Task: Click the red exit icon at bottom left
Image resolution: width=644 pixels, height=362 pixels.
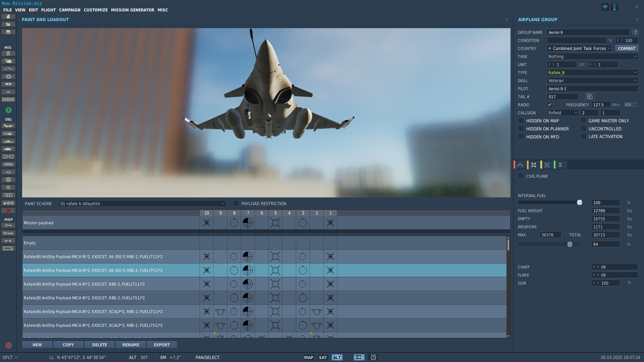Action: [x=9, y=345]
